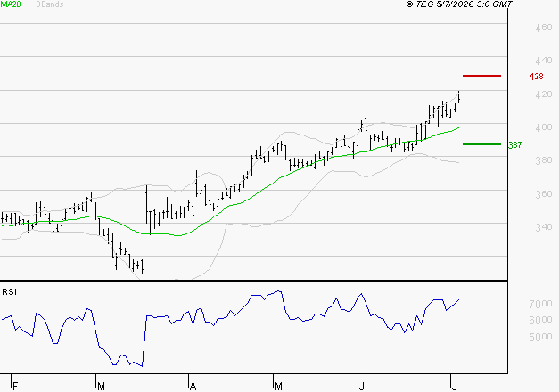The height and width of the screenshot is (392, 559).
Task: Click the 360 price axis label
Action: [x=544, y=194]
